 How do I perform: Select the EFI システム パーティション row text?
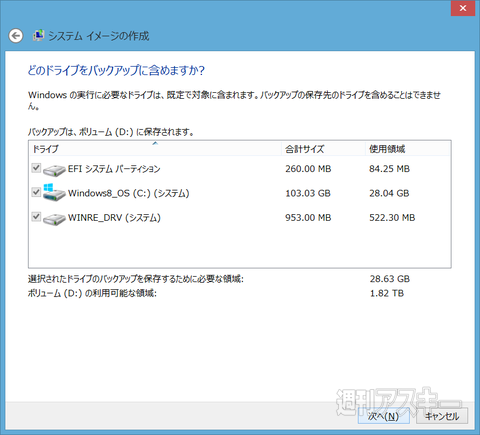point(114,169)
